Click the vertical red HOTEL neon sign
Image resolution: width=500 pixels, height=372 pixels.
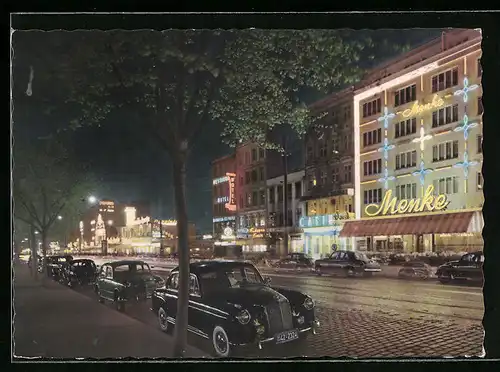[x=231, y=192]
